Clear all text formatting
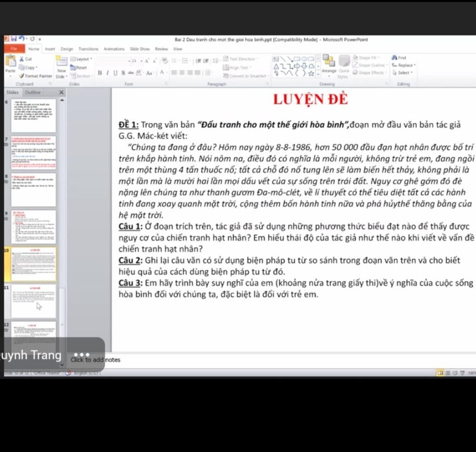This screenshot has width=476, height=452. tap(165, 61)
